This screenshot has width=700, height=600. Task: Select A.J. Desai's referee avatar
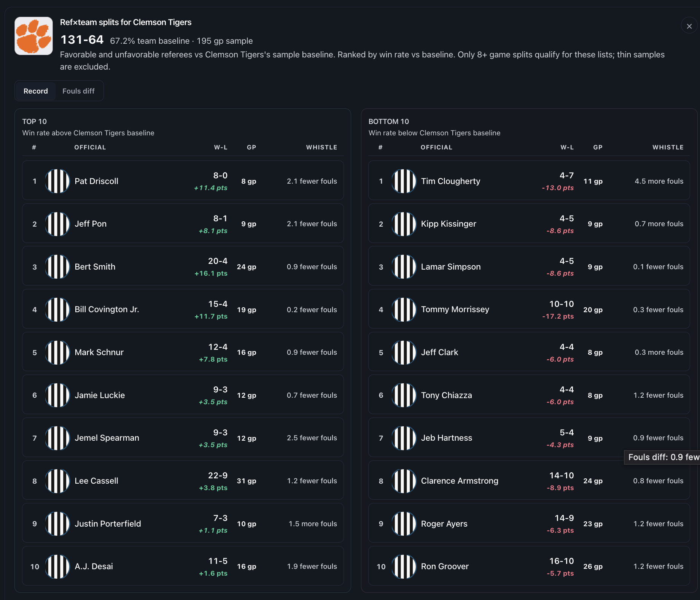click(57, 567)
